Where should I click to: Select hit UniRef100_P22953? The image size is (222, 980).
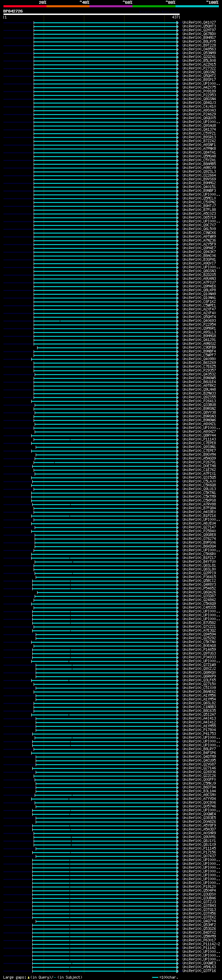[x=199, y=95]
